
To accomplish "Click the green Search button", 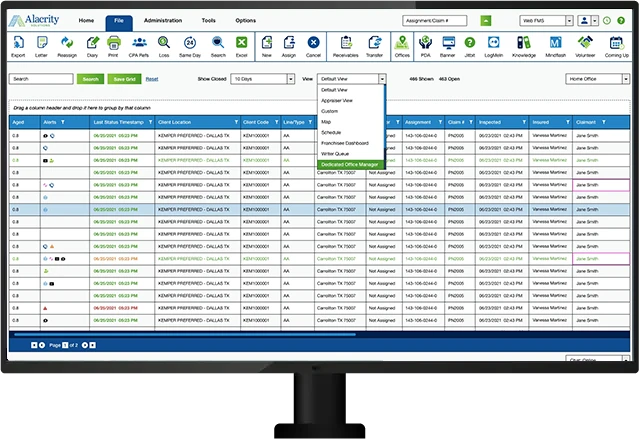I will click(x=90, y=79).
